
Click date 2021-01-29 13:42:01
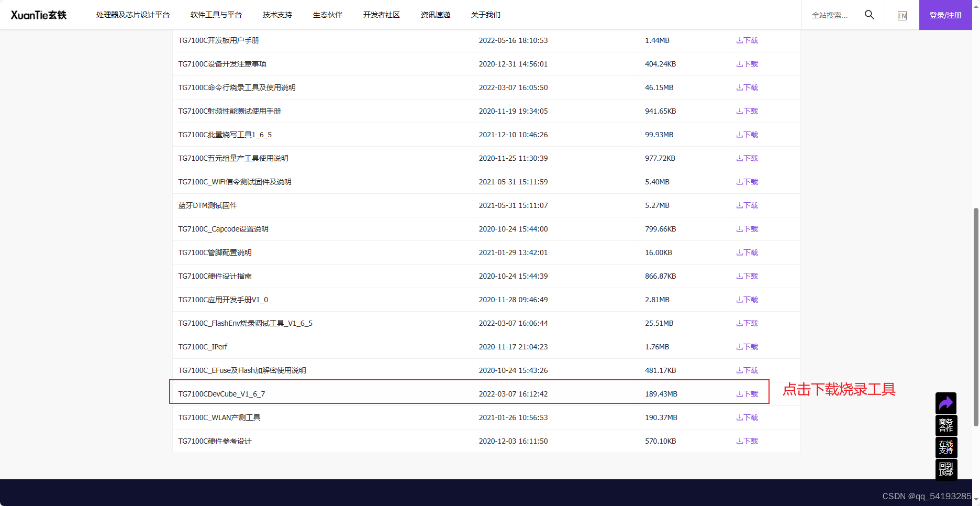click(513, 252)
